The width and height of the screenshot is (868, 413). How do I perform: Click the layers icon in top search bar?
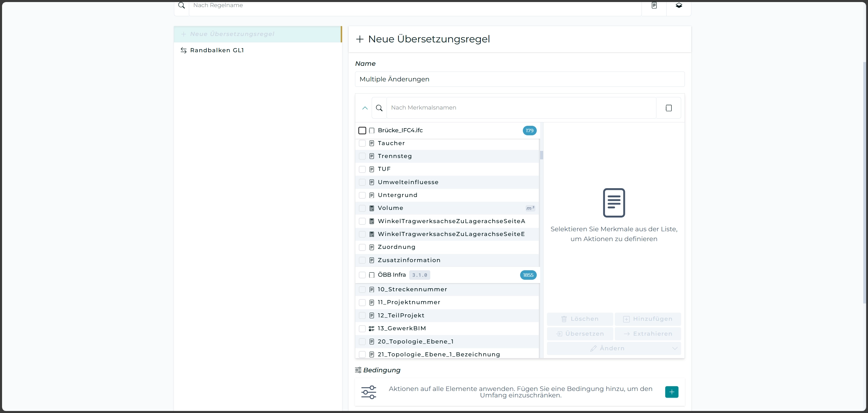point(679,5)
